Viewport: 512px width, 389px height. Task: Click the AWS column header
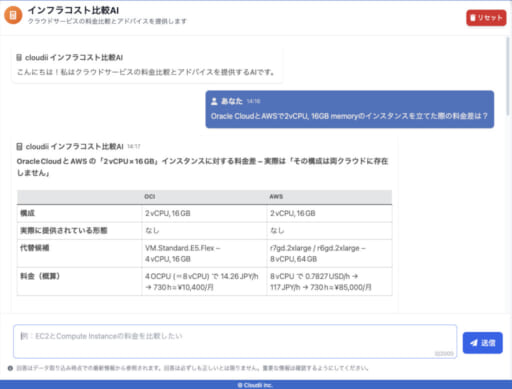tap(276, 197)
